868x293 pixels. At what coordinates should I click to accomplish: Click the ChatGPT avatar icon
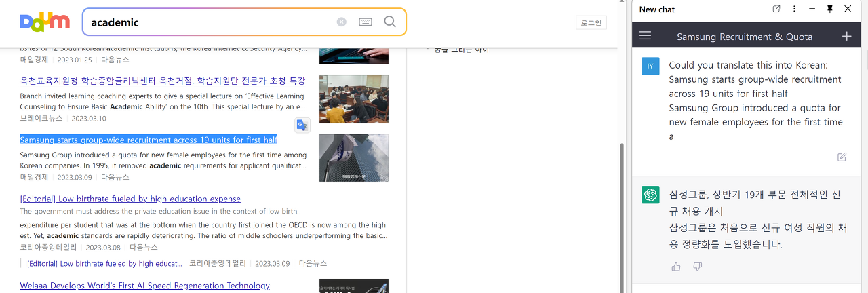(650, 195)
